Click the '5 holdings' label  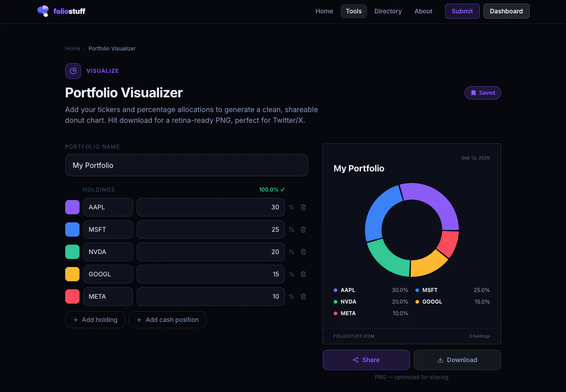pos(479,336)
